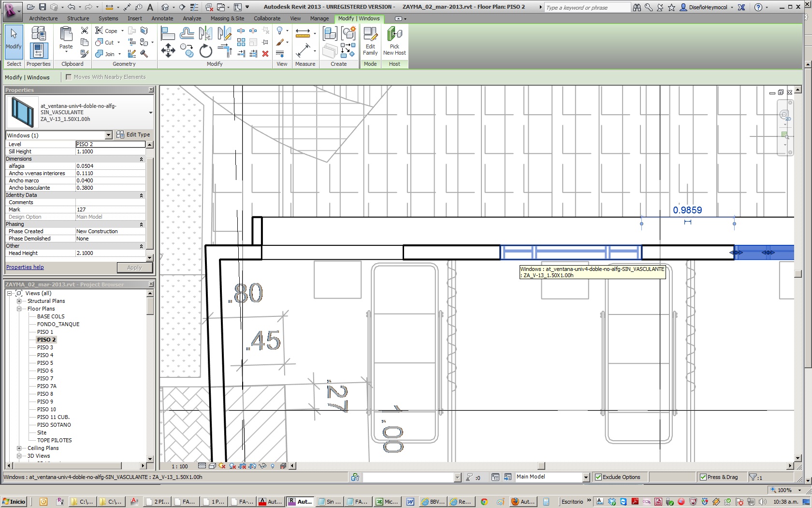
Task: Click the red Delete icon
Action: tap(265, 54)
